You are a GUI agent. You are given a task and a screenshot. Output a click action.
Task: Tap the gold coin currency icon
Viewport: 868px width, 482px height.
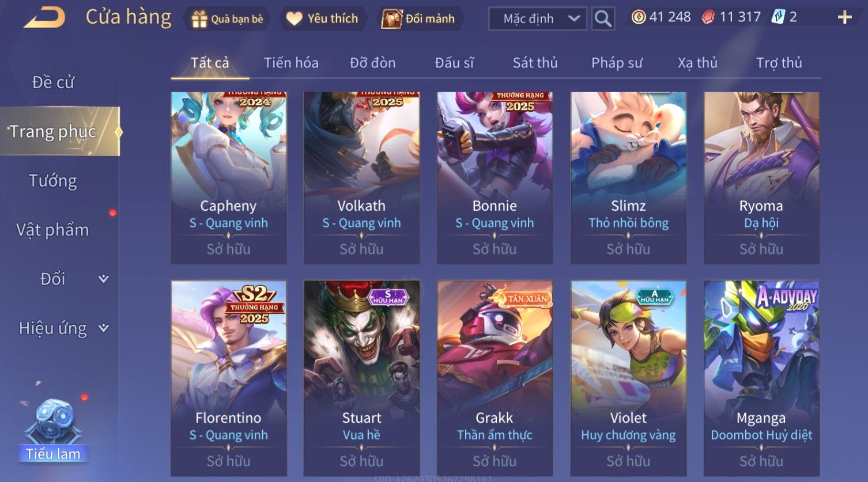[x=638, y=17]
